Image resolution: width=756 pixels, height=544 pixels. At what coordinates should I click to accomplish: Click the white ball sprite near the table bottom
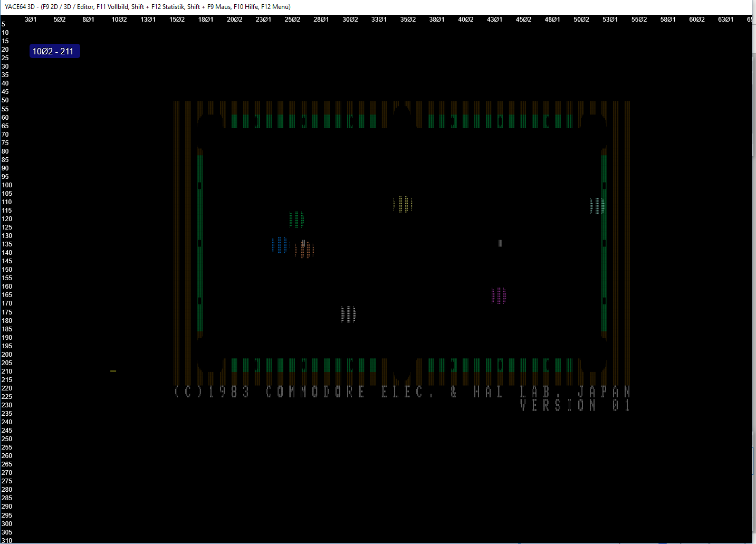tap(348, 314)
